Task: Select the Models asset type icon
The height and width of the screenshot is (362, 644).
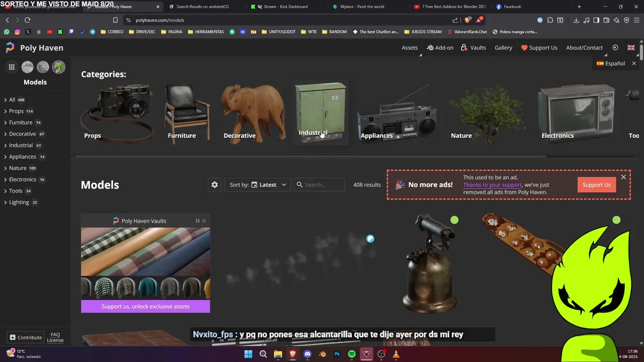Action: (59, 67)
